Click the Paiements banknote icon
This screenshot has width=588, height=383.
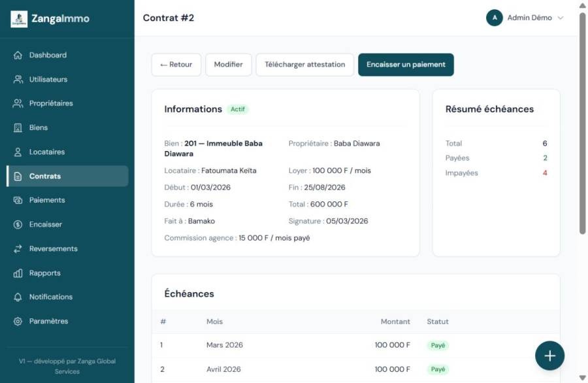click(18, 200)
